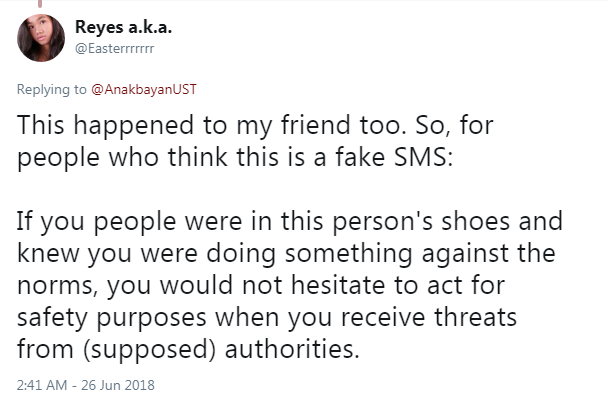Click the word "norms," in the tweet
This screenshot has height=400, width=609.
(x=57, y=286)
